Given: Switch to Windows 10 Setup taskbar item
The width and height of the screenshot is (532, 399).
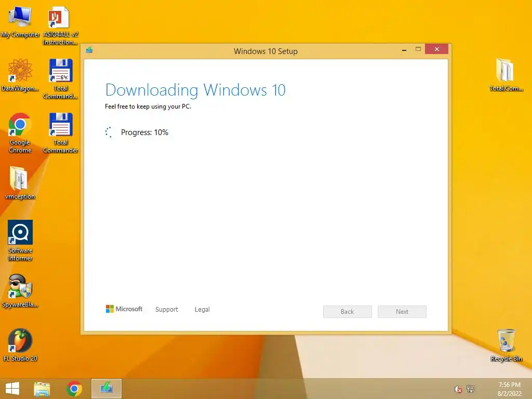Looking at the screenshot, I should 106,389.
